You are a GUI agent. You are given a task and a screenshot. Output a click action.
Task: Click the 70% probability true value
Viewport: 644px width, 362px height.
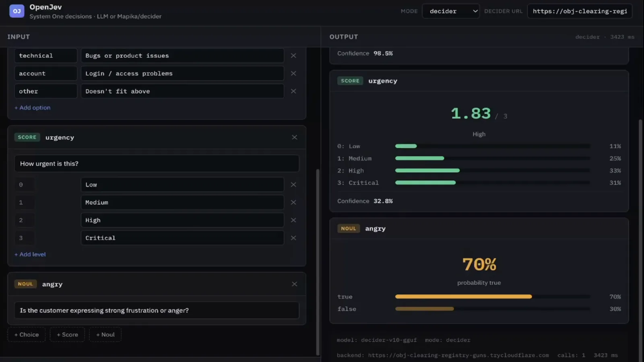[x=479, y=265]
